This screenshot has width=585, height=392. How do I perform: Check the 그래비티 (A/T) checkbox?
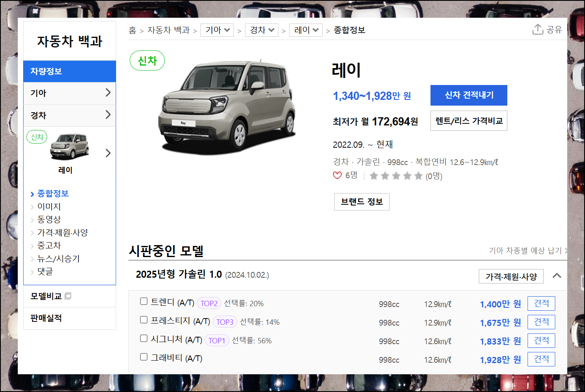point(144,357)
